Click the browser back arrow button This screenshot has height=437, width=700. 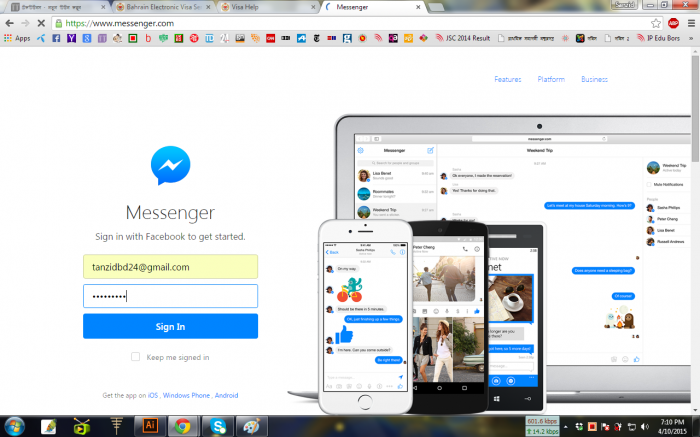click(9, 23)
